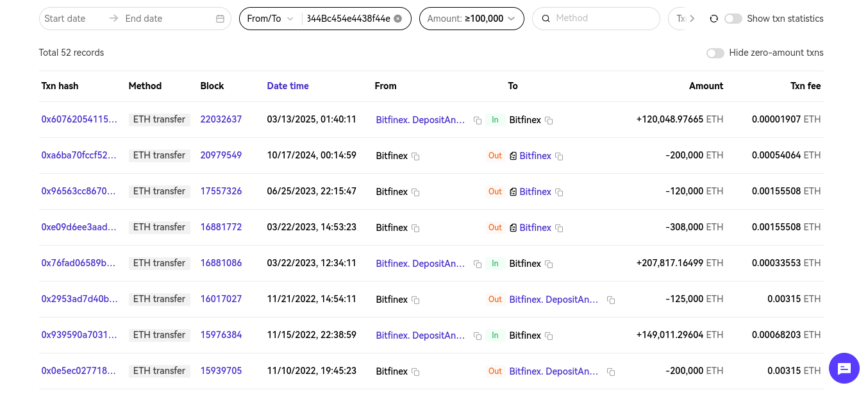Open block 15939705
The width and height of the screenshot is (868, 399).
tap(221, 371)
